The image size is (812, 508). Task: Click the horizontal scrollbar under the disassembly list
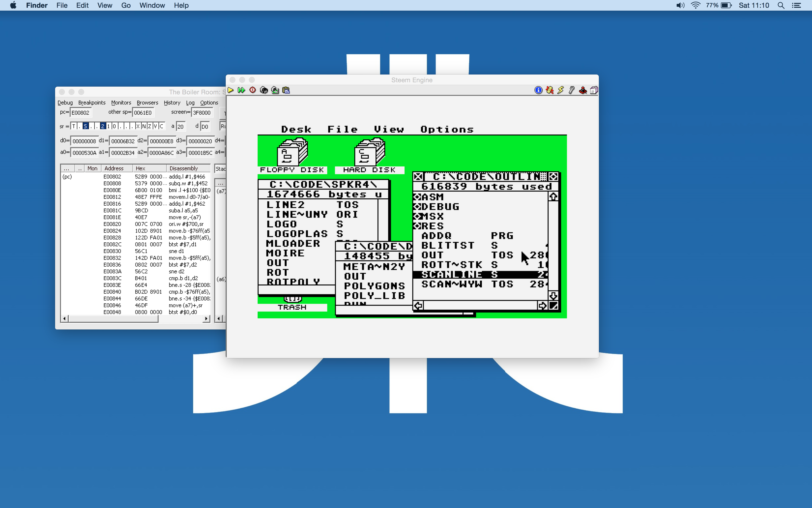(136, 319)
